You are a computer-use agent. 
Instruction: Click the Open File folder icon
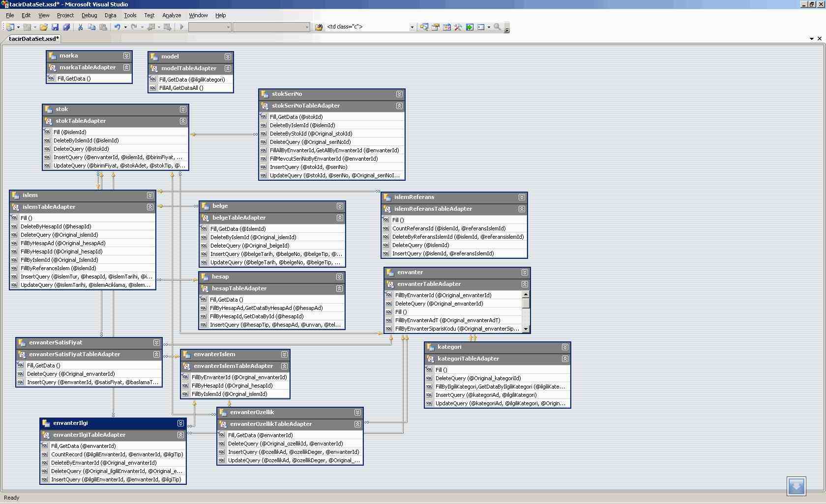click(x=44, y=27)
